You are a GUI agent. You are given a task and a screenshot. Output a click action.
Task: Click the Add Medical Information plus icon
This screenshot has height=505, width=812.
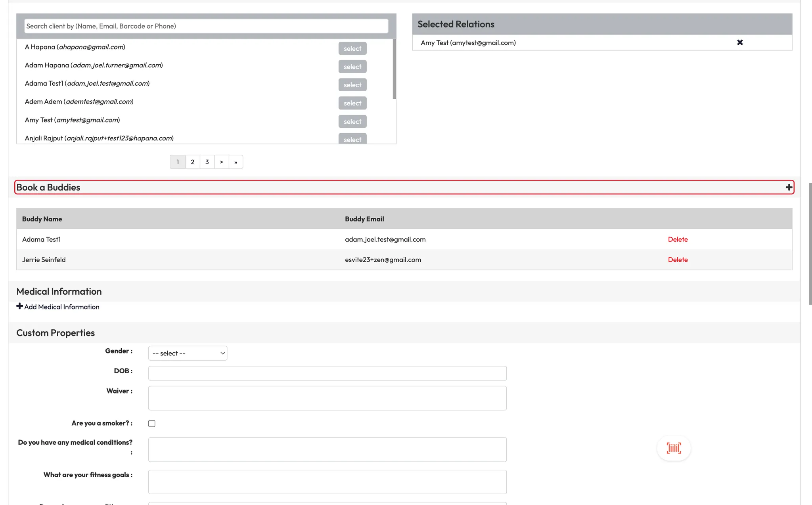click(19, 306)
